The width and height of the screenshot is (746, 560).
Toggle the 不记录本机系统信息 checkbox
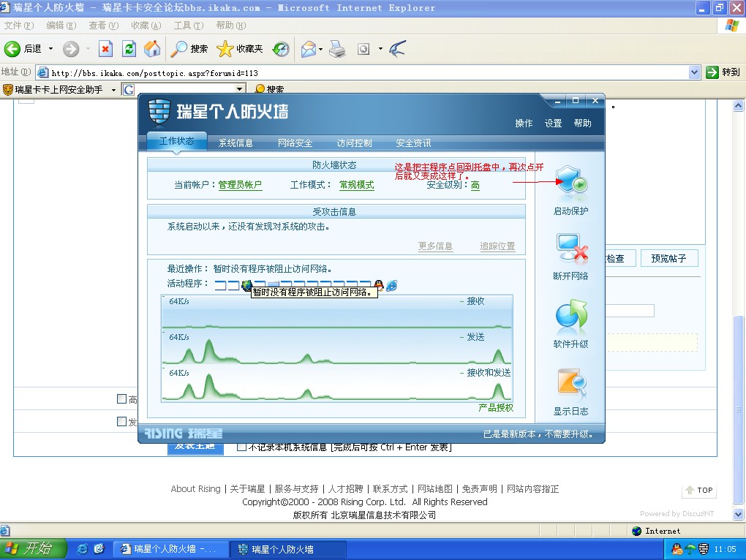241,447
